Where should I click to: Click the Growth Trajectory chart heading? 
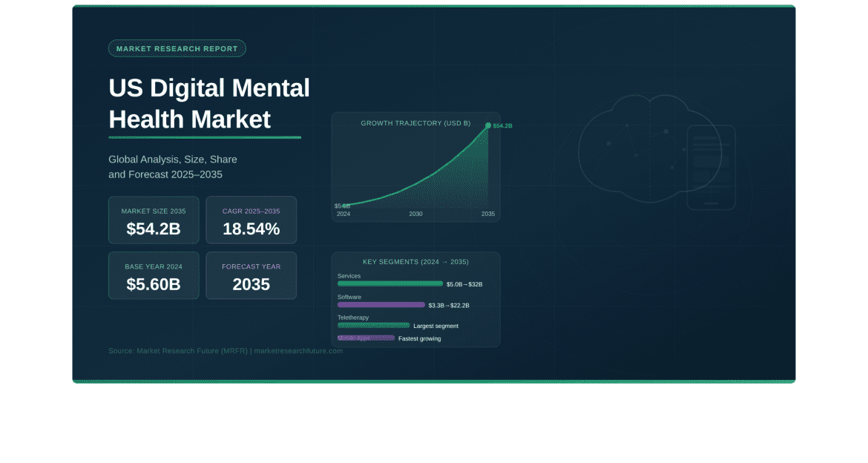coord(415,123)
